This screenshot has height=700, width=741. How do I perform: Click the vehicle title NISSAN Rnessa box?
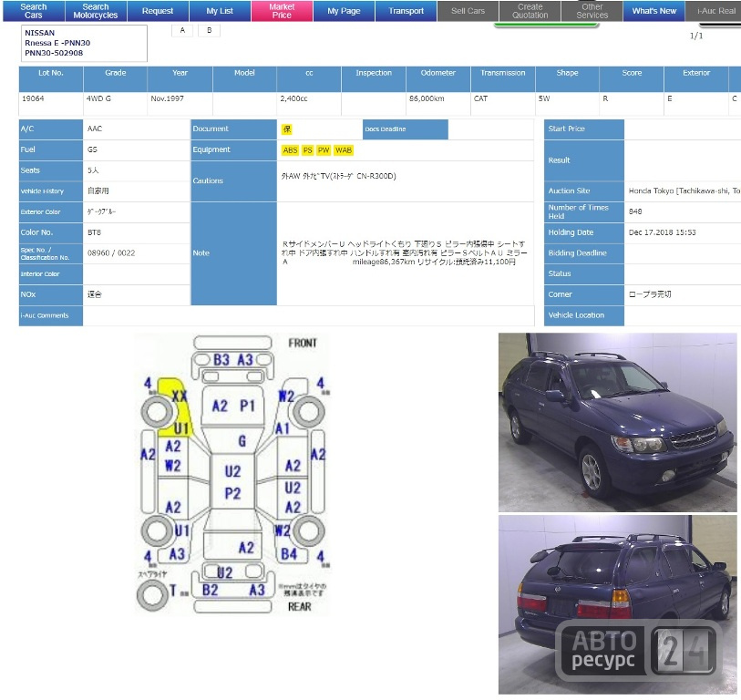point(84,44)
